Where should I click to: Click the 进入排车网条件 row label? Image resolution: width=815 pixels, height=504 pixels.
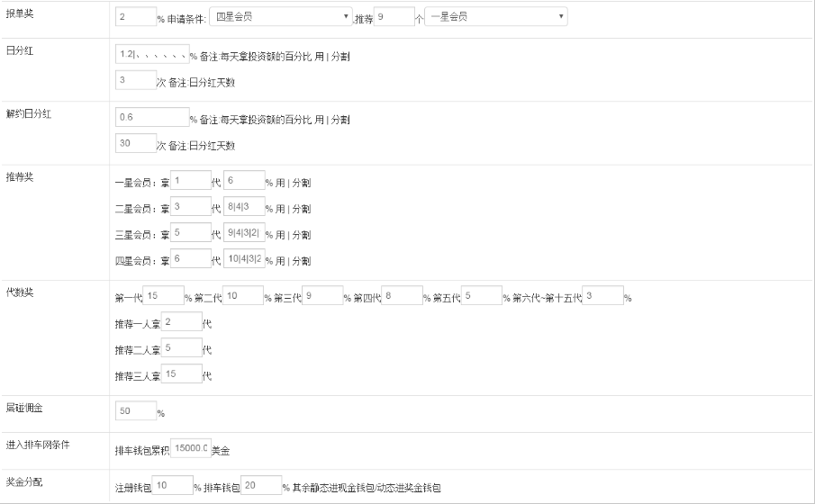(x=38, y=445)
